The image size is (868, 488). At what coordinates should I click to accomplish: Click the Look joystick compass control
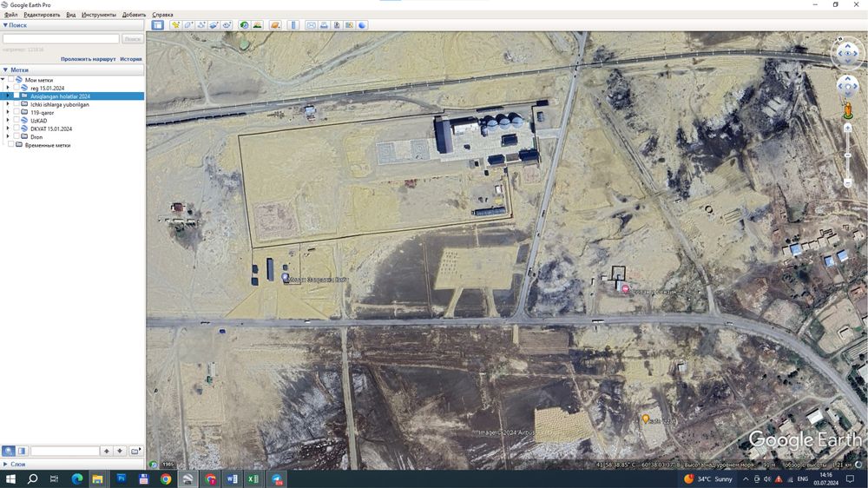coord(847,54)
